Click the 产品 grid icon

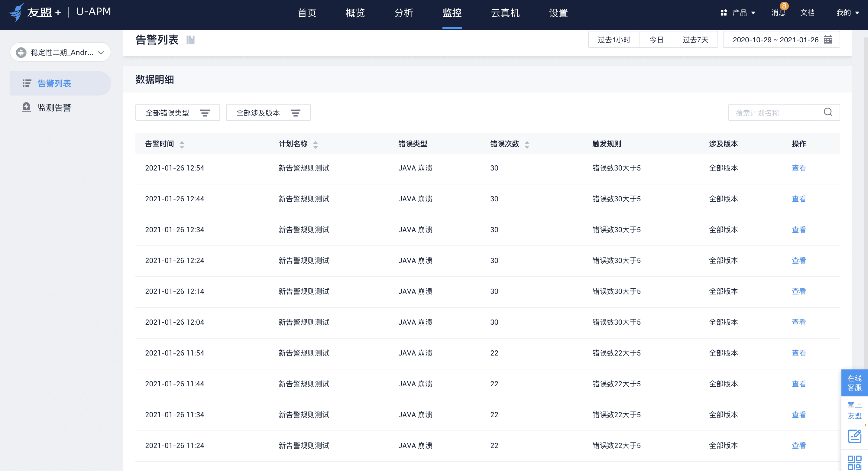[724, 13]
